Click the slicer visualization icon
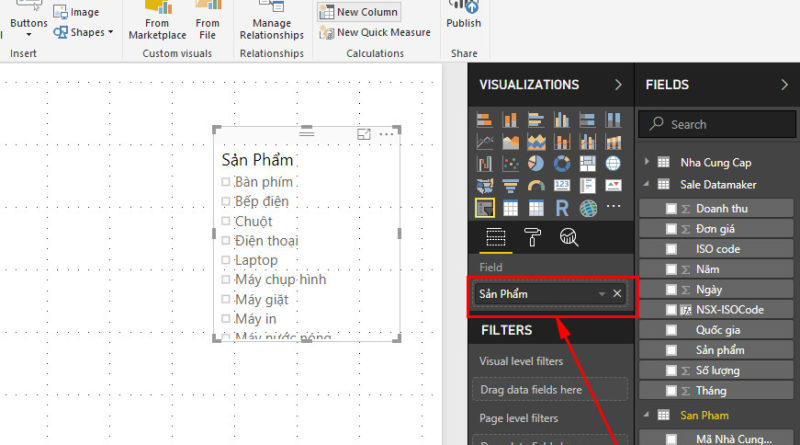Viewport: 800px width, 445px height. [x=484, y=208]
